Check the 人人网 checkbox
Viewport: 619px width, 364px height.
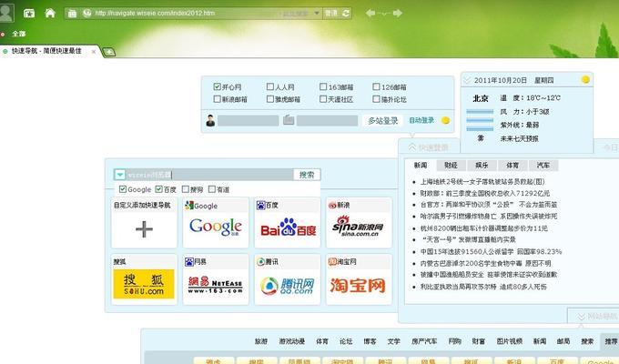[x=270, y=86]
